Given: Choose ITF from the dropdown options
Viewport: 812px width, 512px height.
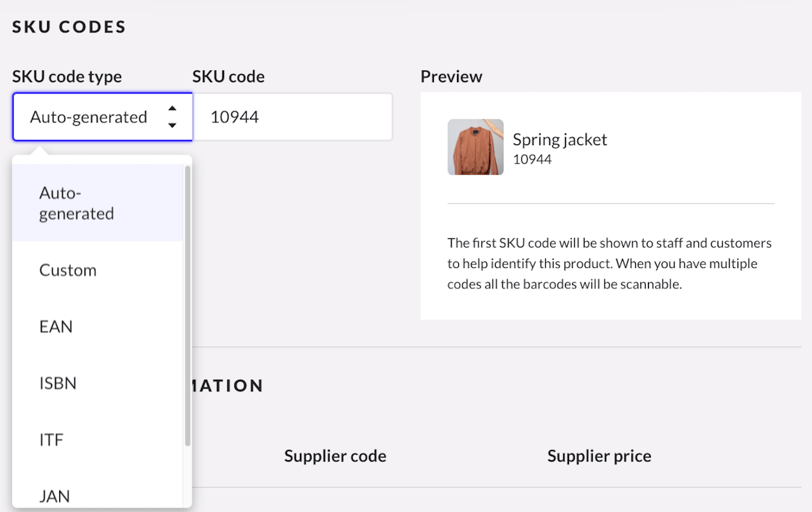Looking at the screenshot, I should pyautogui.click(x=52, y=440).
